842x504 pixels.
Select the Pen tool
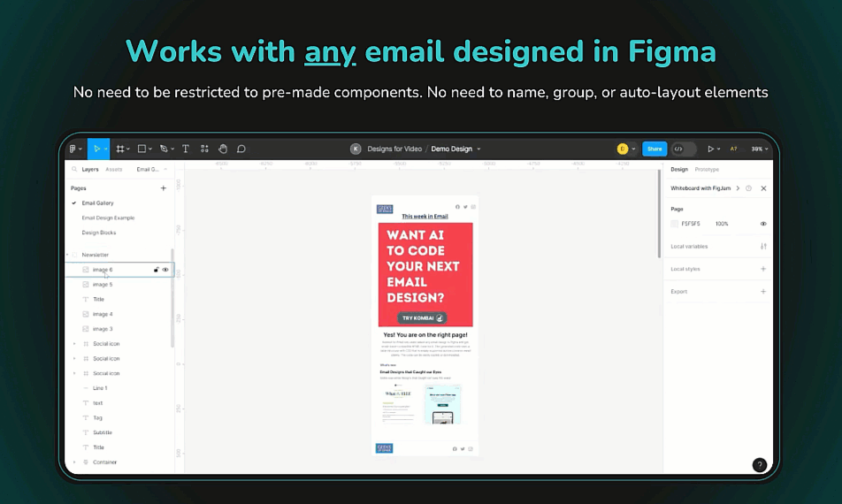coord(164,149)
